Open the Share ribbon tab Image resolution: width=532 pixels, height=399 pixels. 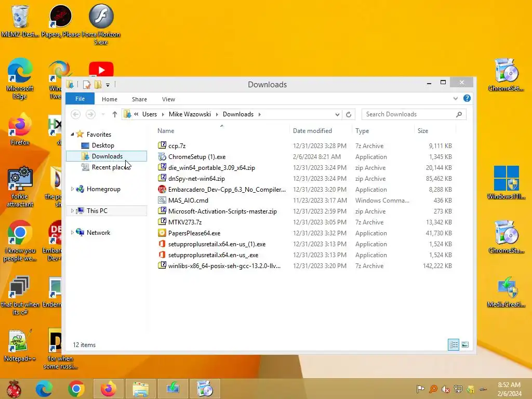coord(139,99)
